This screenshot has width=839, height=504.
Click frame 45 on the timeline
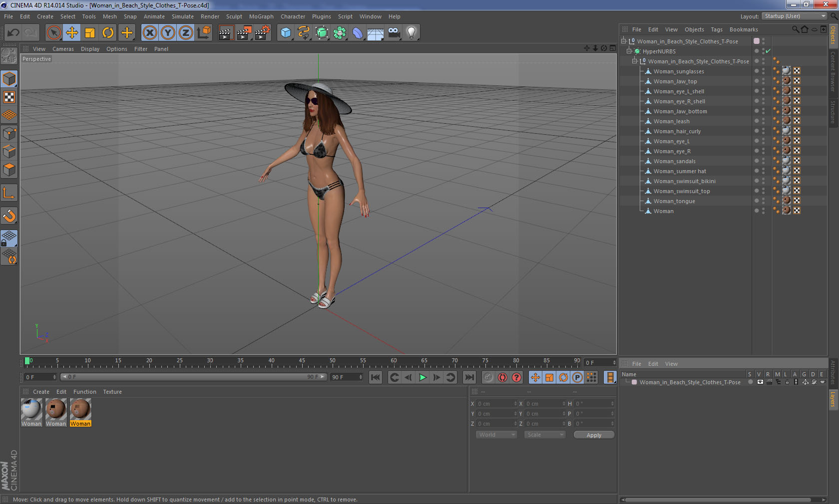(302, 362)
